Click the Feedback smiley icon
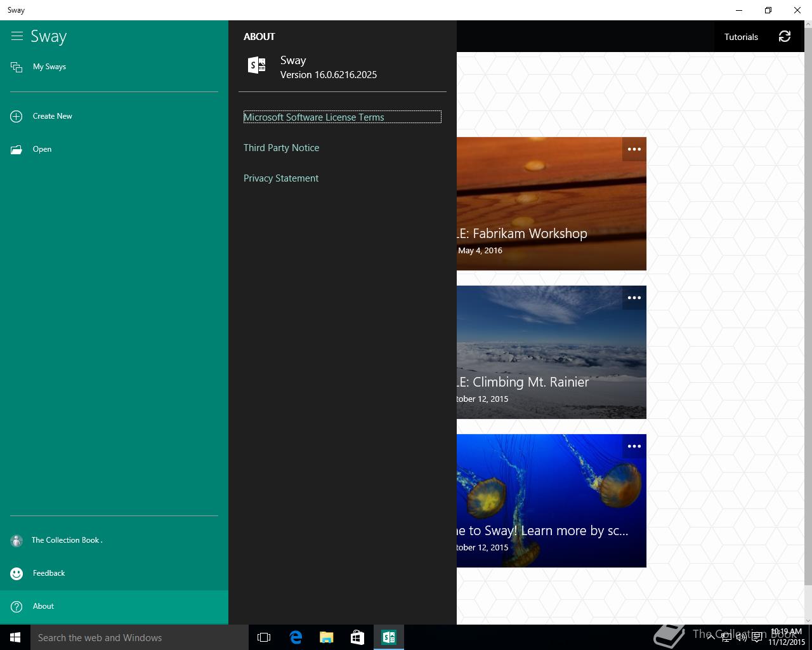The image size is (812, 650). pos(16,573)
